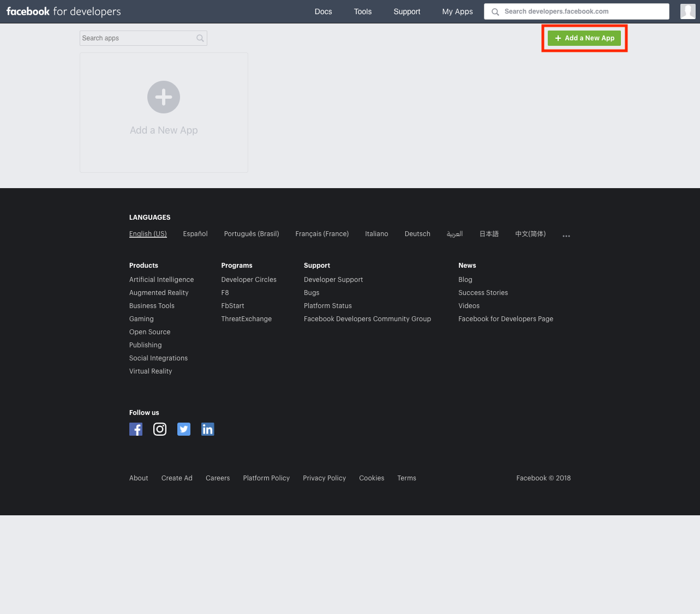The height and width of the screenshot is (614, 700).
Task: Select the Español language link
Action: click(x=195, y=234)
